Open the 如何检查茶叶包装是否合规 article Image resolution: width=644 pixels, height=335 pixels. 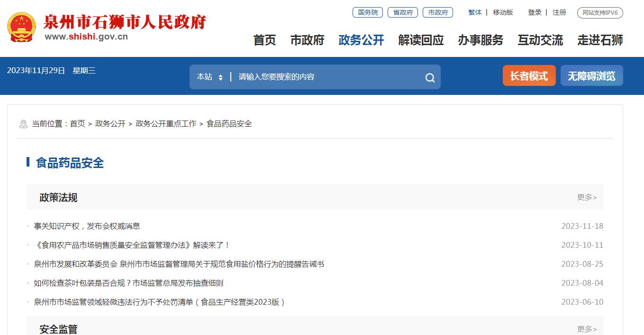click(128, 283)
